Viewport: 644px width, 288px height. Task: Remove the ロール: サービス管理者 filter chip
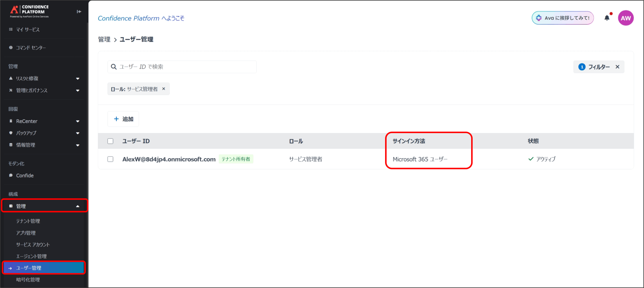tap(164, 89)
